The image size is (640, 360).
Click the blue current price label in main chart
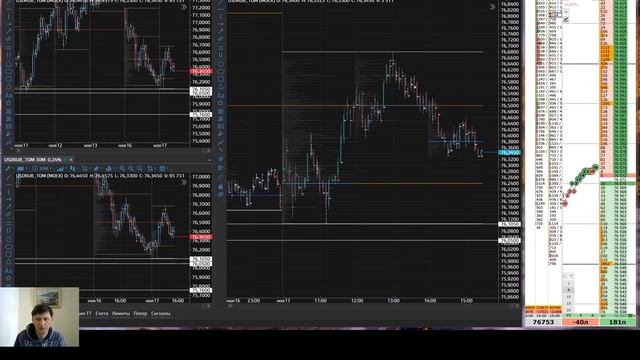[510, 152]
